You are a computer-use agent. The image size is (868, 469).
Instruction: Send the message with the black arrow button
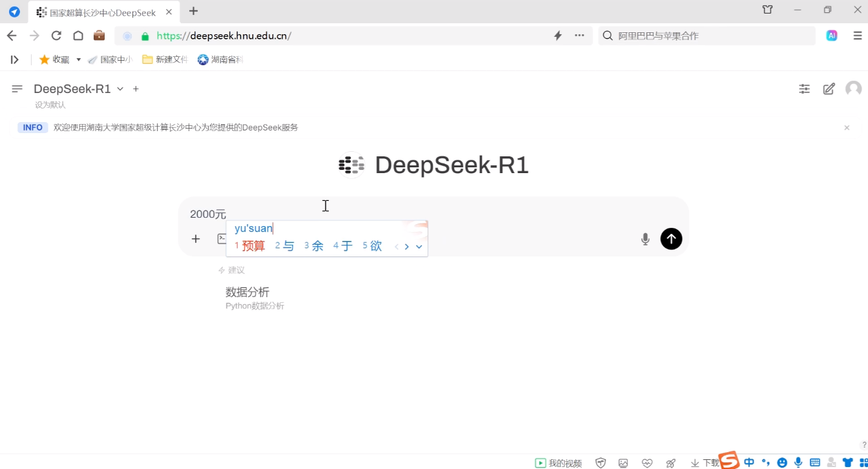point(671,239)
